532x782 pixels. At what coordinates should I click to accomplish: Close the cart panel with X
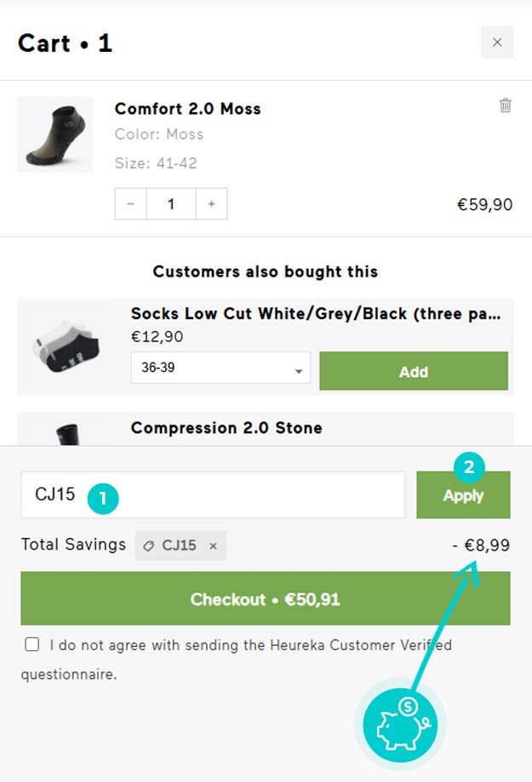[497, 43]
